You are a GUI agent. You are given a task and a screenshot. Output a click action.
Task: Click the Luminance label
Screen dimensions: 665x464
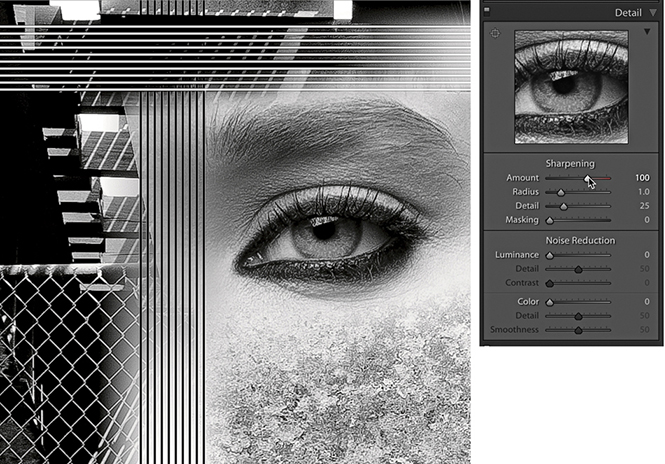[517, 254]
